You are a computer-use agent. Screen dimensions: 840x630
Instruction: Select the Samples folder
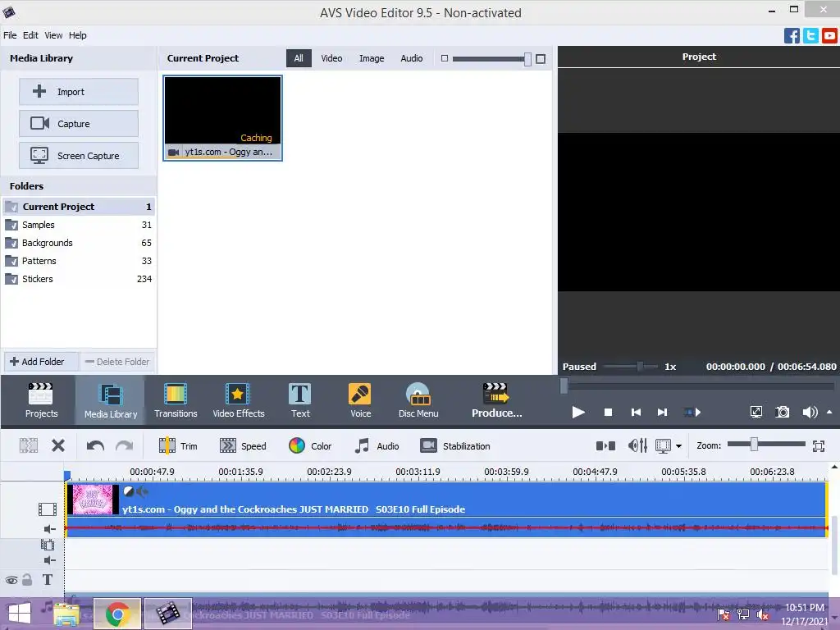click(x=79, y=225)
